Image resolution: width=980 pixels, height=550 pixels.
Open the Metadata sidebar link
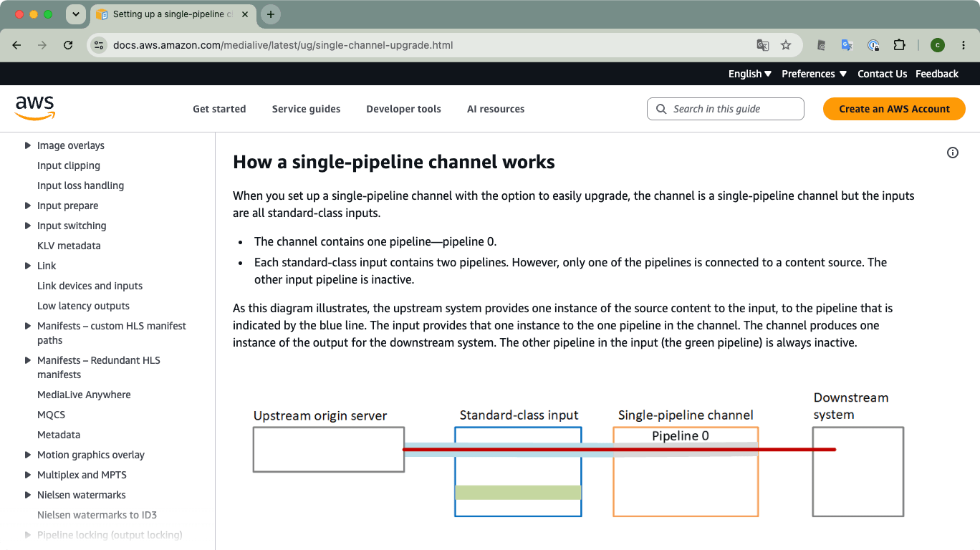pyautogui.click(x=59, y=435)
